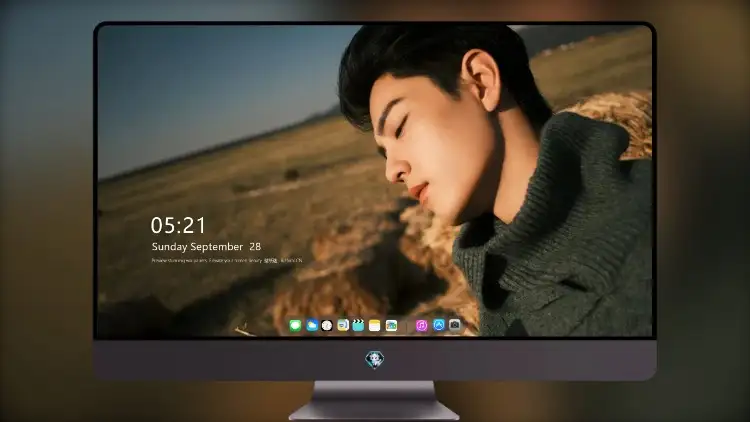This screenshot has width=750, height=422.
Task: Open the purple iTunes music note icon
Action: click(x=421, y=326)
